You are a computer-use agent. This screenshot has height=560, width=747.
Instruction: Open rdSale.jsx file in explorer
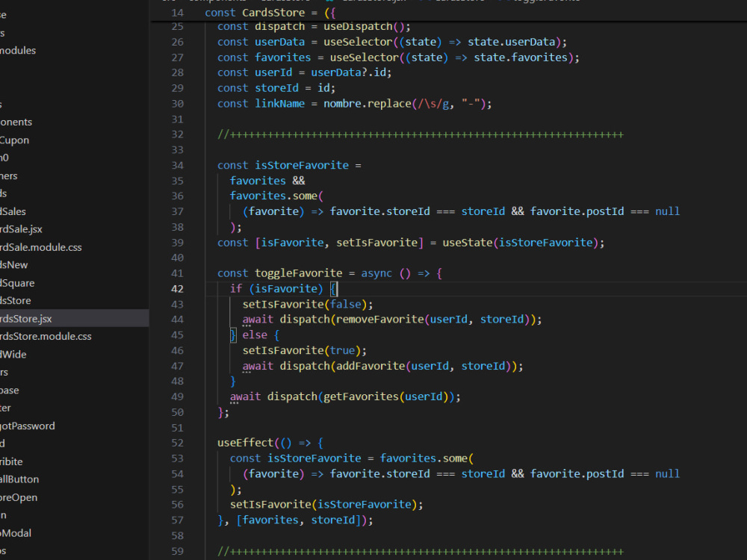[21, 229]
